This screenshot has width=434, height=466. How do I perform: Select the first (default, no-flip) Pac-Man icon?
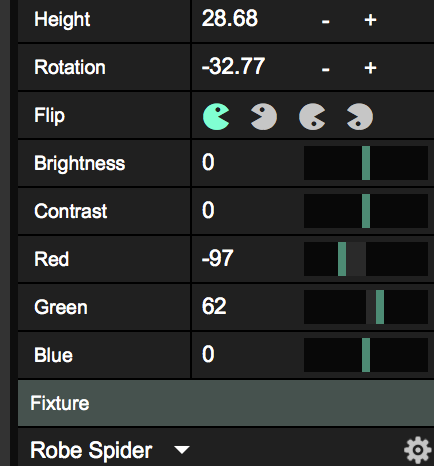click(216, 116)
